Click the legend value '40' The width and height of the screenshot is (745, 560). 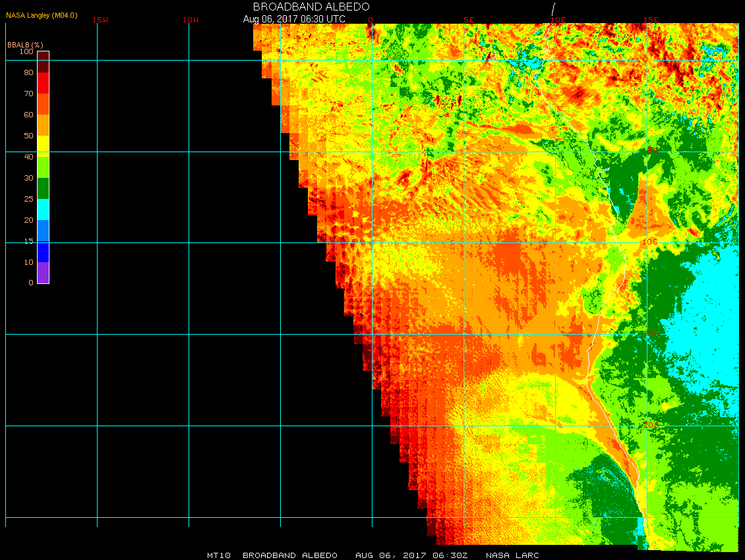(29, 157)
